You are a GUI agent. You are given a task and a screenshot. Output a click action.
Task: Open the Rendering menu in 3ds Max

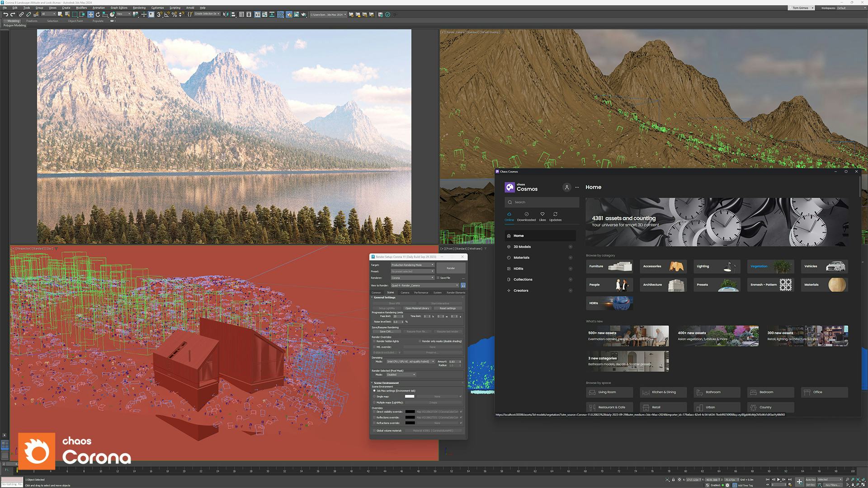[x=139, y=8]
